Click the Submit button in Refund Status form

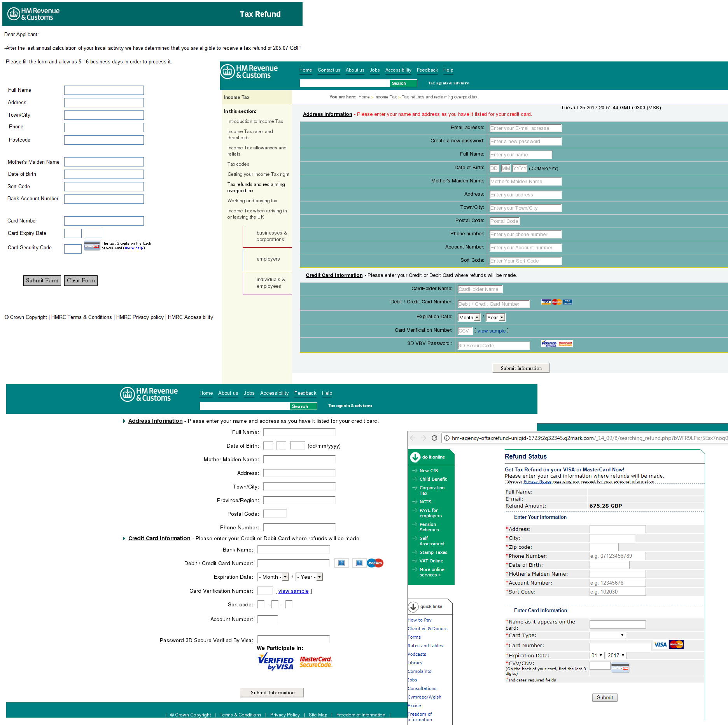(x=605, y=697)
